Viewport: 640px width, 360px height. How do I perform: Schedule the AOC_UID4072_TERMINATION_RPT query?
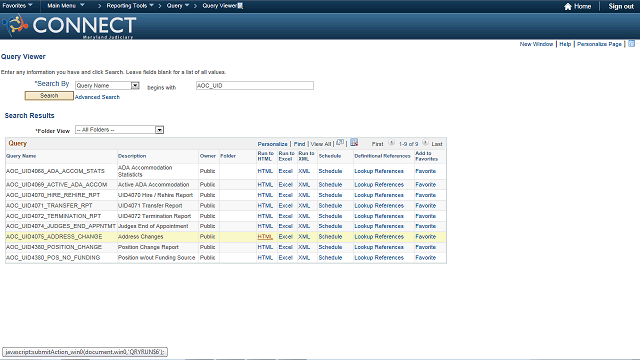pos(330,216)
